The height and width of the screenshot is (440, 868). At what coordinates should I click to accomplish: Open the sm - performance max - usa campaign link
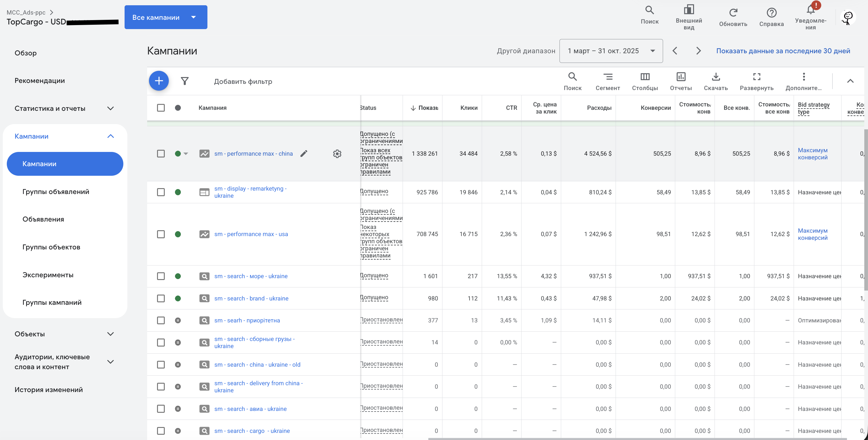click(x=251, y=234)
